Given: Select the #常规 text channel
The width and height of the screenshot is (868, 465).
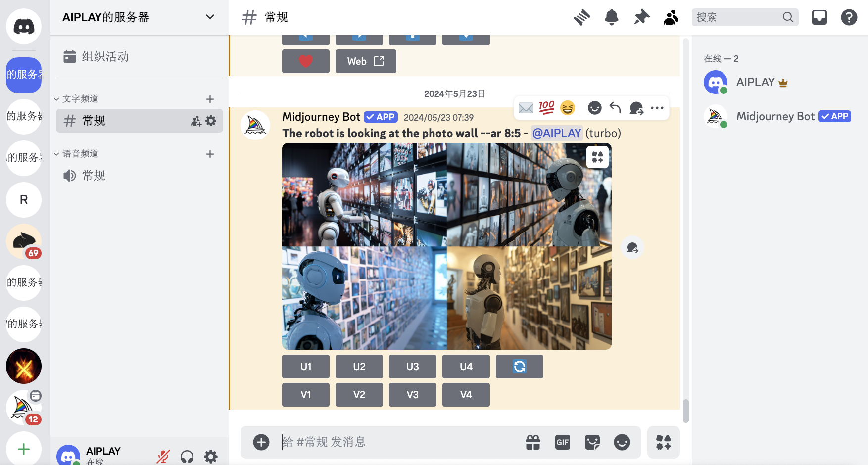Looking at the screenshot, I should (x=140, y=121).
